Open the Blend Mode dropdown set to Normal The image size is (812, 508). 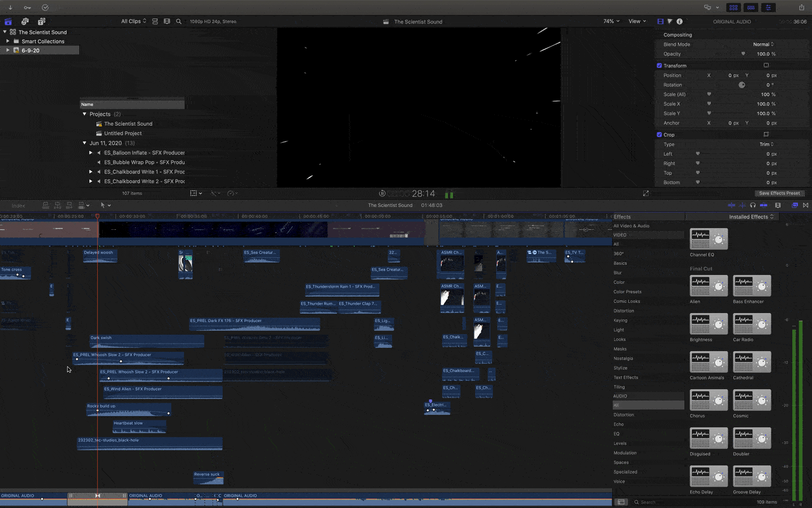(766, 44)
